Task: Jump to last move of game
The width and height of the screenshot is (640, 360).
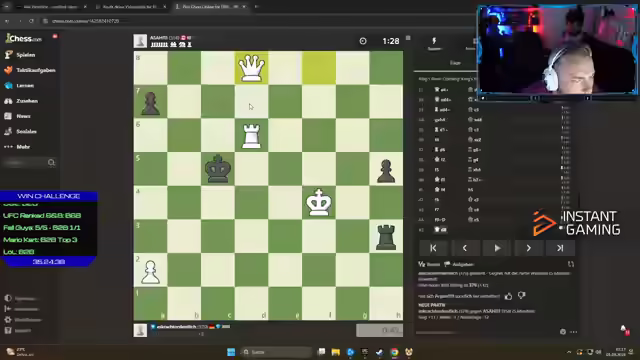Action: pyautogui.click(x=560, y=248)
